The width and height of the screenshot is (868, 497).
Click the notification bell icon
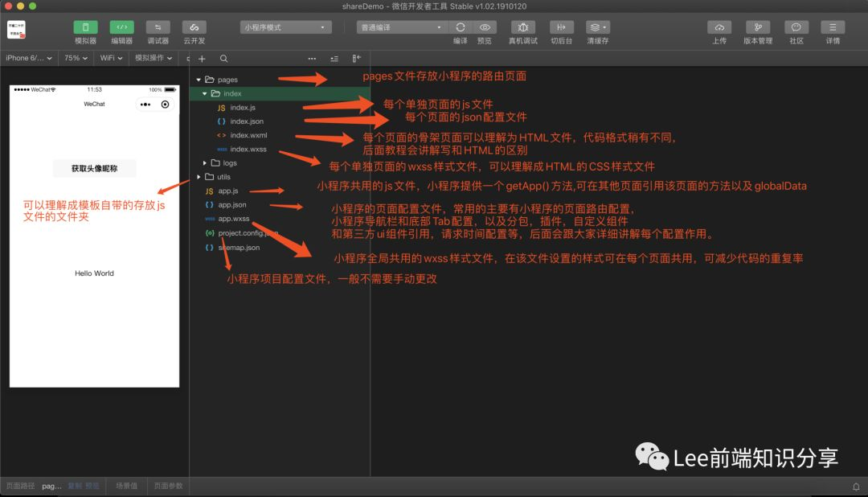(856, 487)
